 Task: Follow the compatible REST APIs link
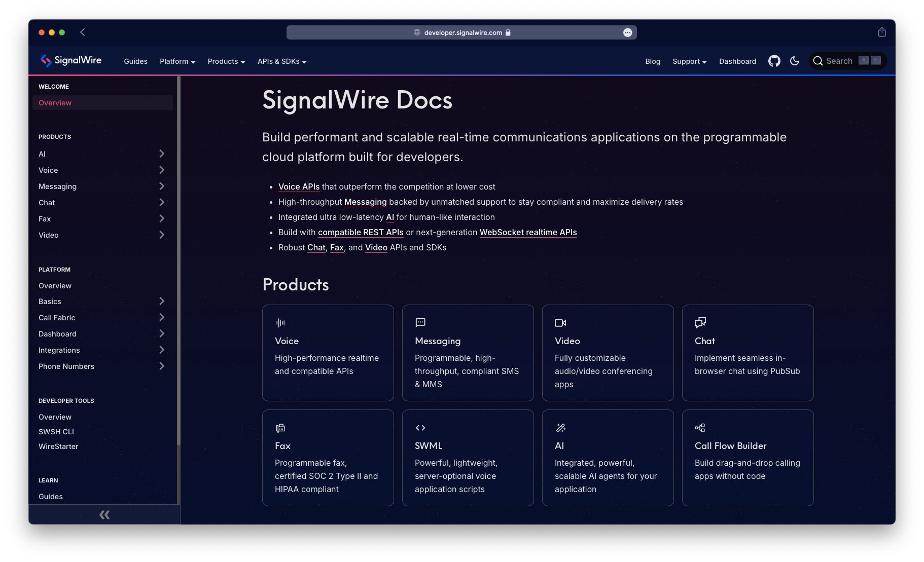pyautogui.click(x=361, y=232)
